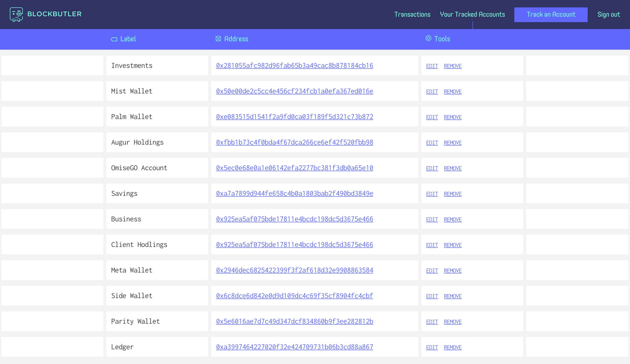The image size is (630, 364).
Task: Open the Transactions page
Action: [x=412, y=15]
